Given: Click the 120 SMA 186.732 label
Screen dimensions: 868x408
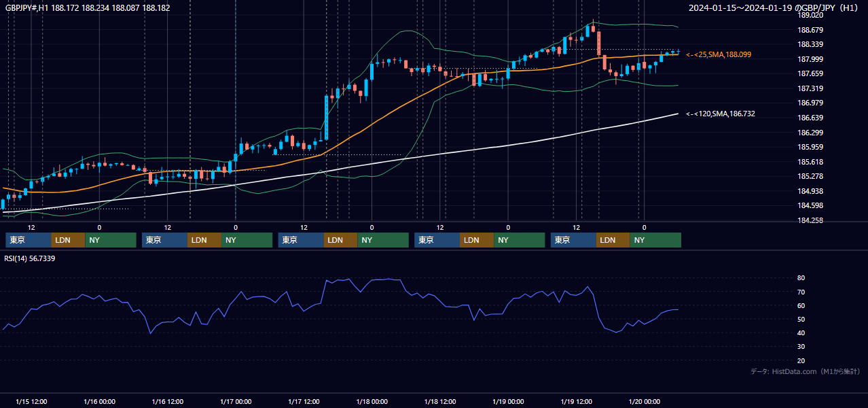Looking at the screenshot, I should (x=721, y=114).
